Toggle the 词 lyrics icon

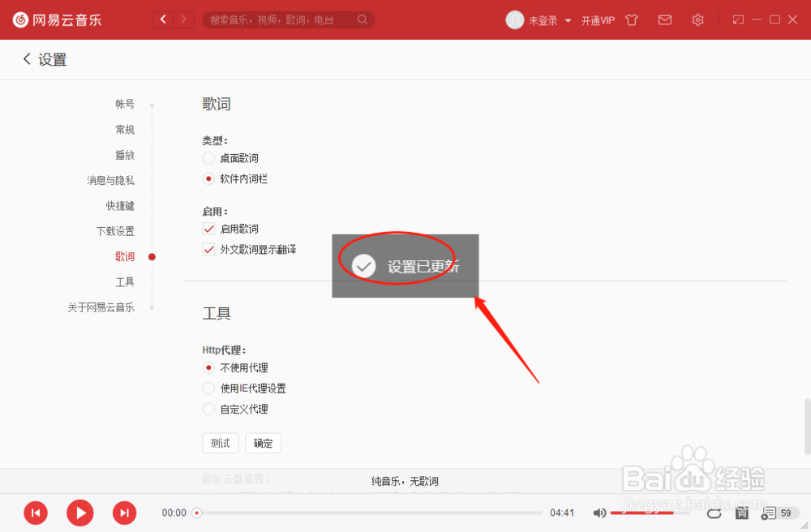tap(742, 513)
